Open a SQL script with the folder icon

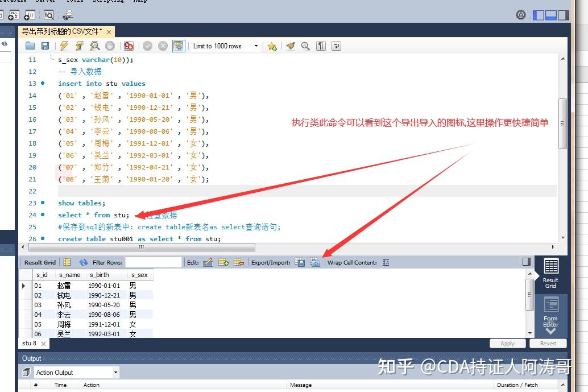(x=30, y=46)
